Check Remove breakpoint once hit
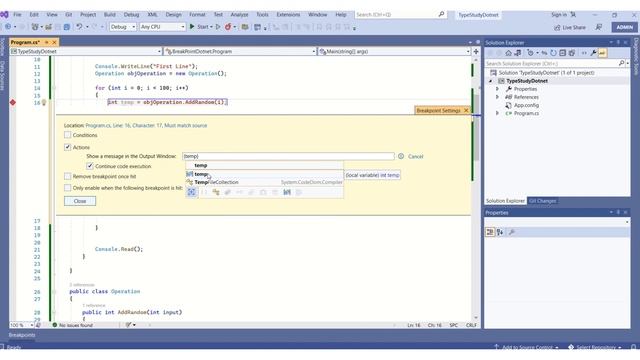Image resolution: width=640 pixels, height=360 pixels. click(x=68, y=176)
